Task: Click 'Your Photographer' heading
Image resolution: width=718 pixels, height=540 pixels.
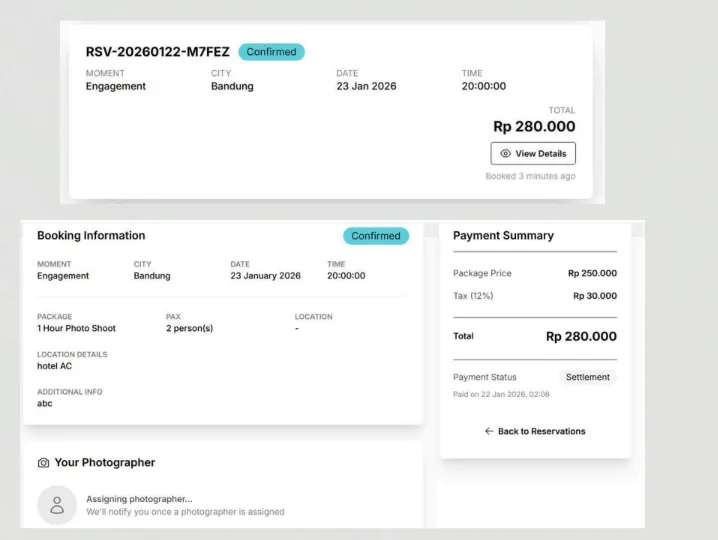Action: pyautogui.click(x=105, y=463)
